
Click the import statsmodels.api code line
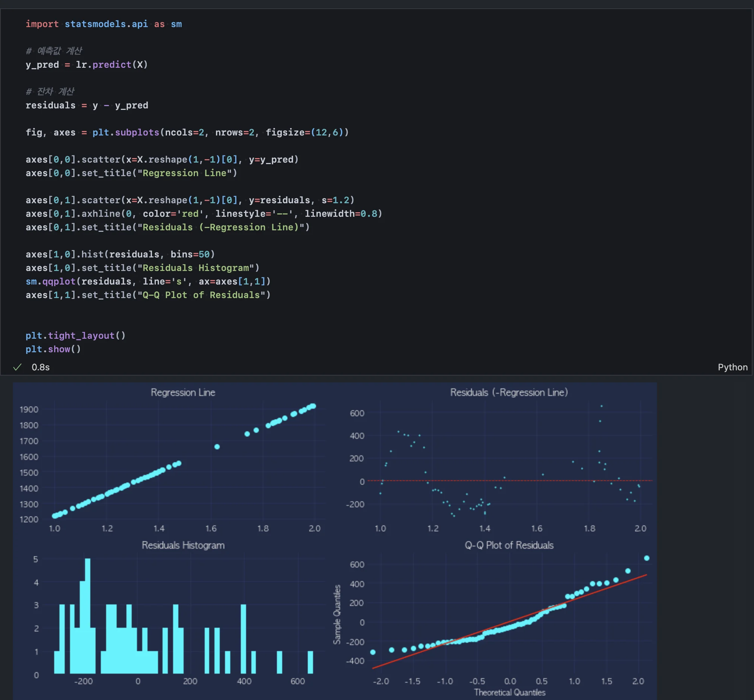(x=103, y=24)
